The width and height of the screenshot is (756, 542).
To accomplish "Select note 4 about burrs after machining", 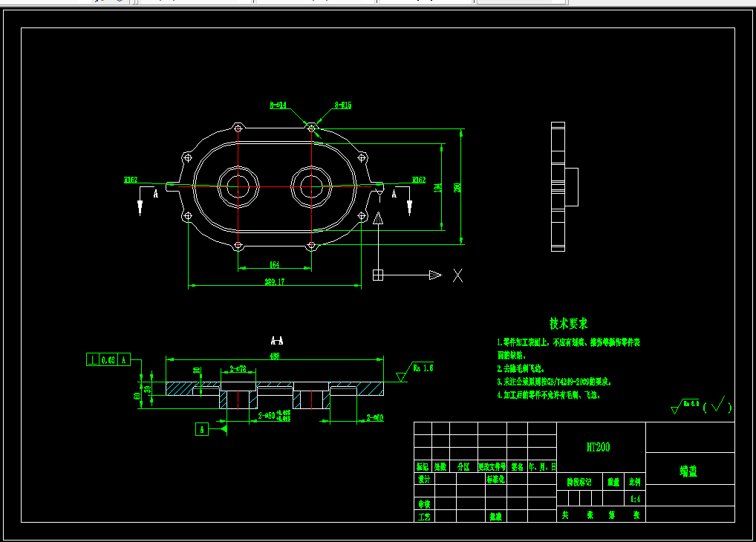I will coord(549,395).
